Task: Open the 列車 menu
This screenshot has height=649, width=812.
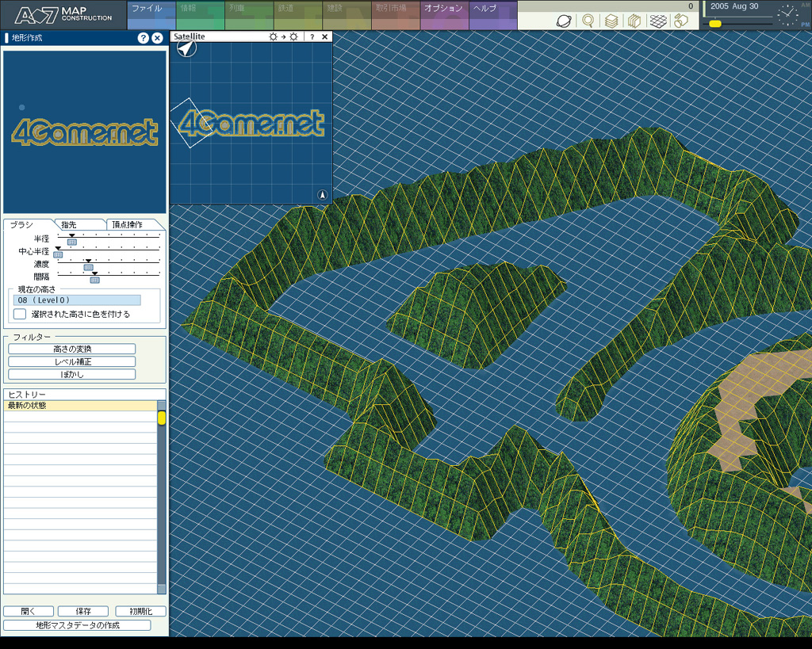Action: click(249, 15)
